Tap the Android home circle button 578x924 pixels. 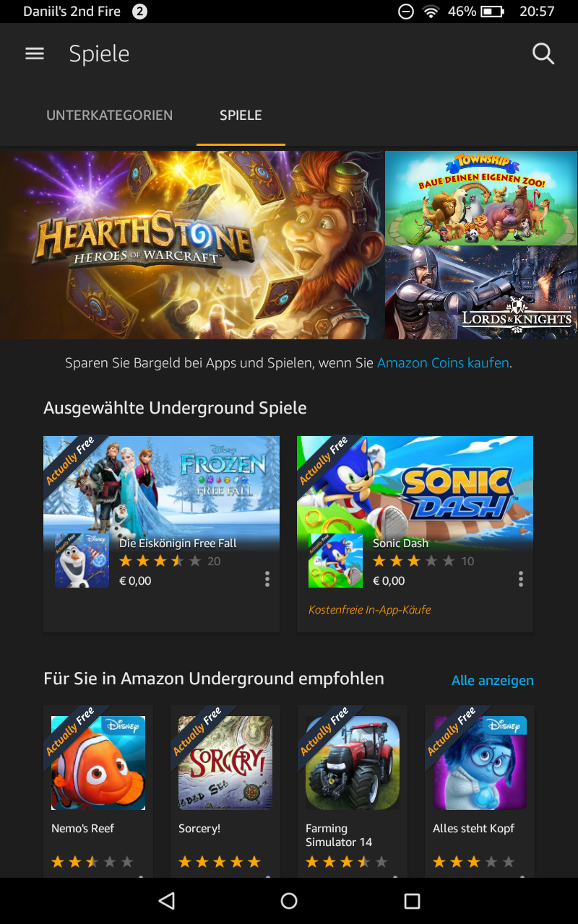[x=289, y=900]
